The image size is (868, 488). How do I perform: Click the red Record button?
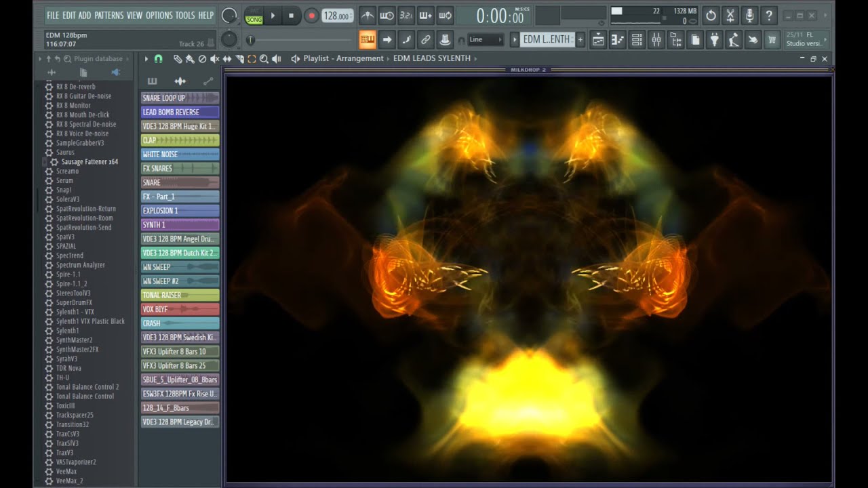pyautogui.click(x=311, y=16)
